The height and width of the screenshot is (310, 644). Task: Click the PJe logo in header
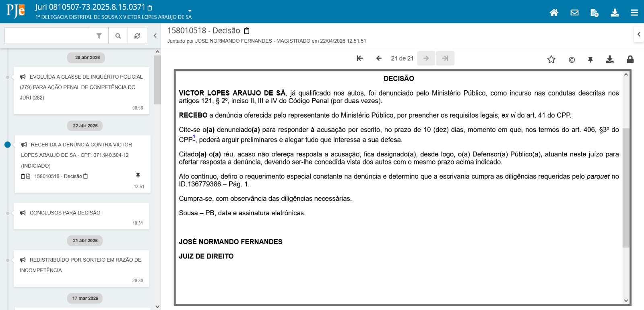[x=16, y=11]
